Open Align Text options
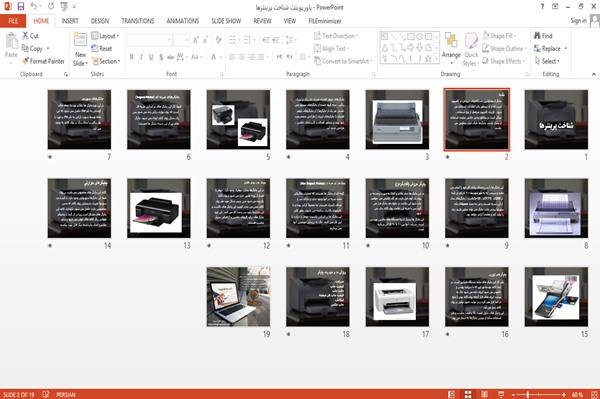Screen dimensions: 600x399 (x=331, y=48)
